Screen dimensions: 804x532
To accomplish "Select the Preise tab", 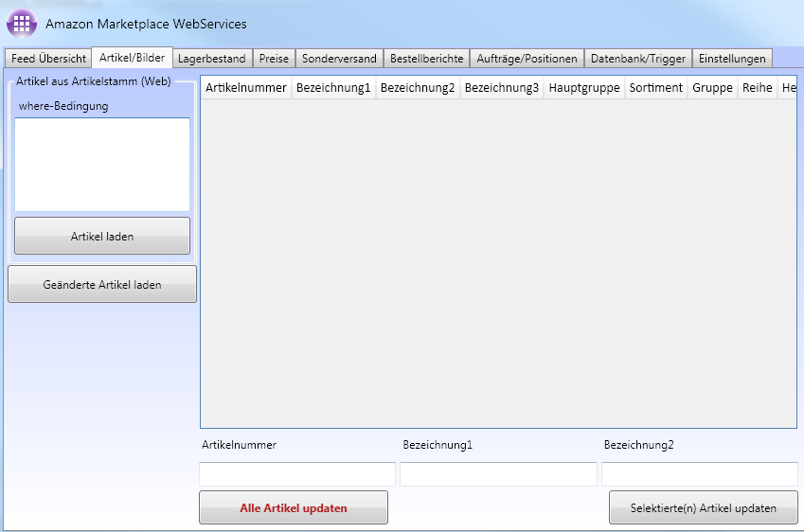I will pyautogui.click(x=274, y=59).
